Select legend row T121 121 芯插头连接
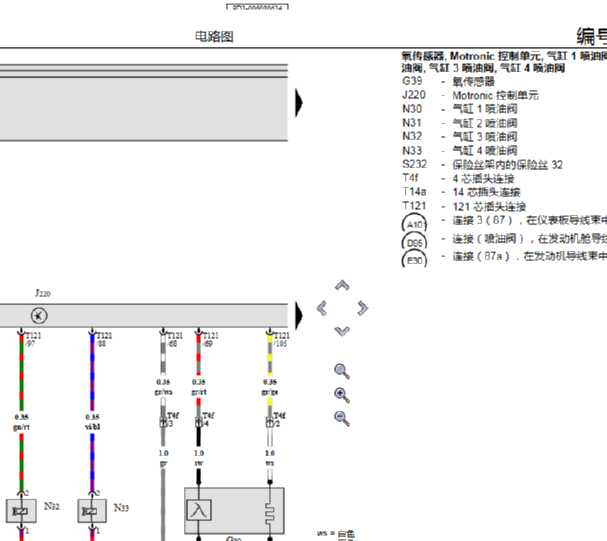 [x=464, y=206]
